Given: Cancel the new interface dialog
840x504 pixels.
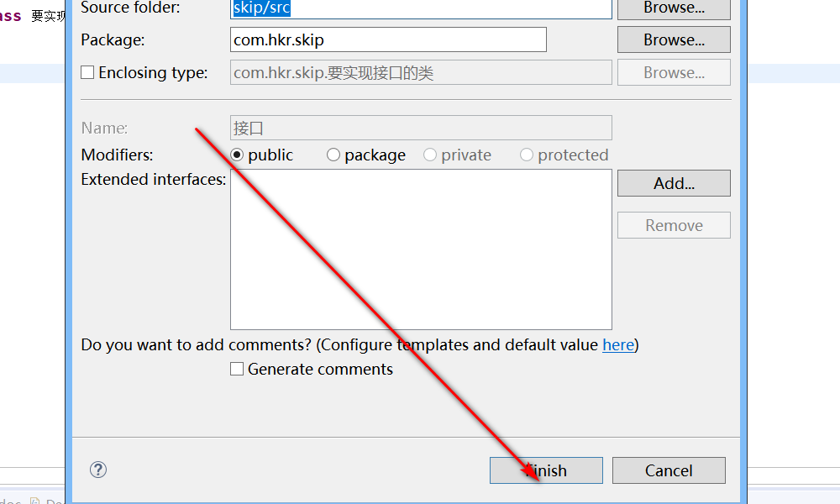Looking at the screenshot, I should tap(669, 470).
